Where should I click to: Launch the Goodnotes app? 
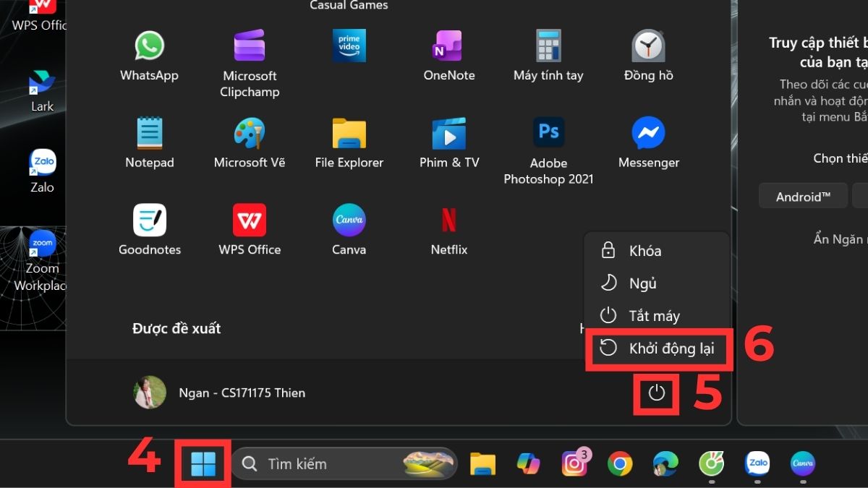pyautogui.click(x=150, y=230)
